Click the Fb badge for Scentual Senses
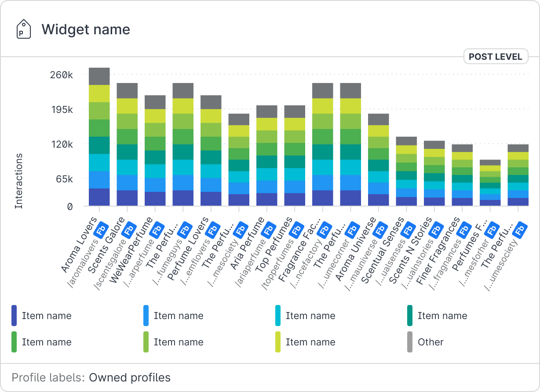This screenshot has width=540, height=392. pyautogui.click(x=409, y=229)
